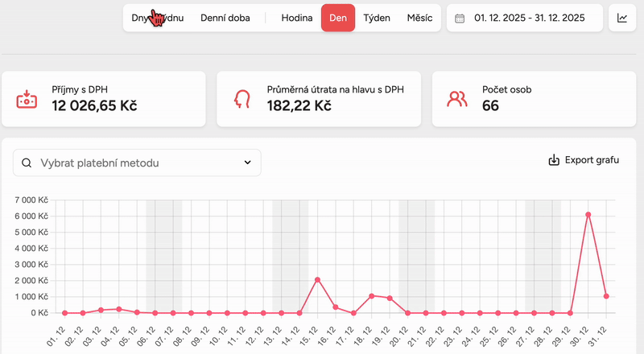Click the line chart icon button

(x=623, y=18)
